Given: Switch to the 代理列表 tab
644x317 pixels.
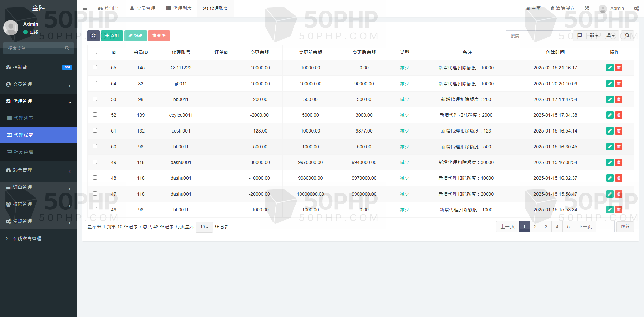Looking at the screenshot, I should (179, 8).
